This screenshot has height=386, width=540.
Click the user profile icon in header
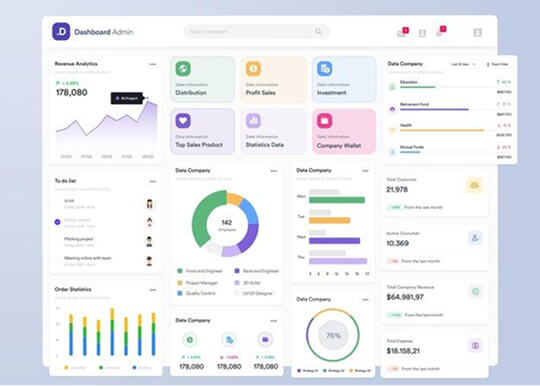(x=478, y=32)
